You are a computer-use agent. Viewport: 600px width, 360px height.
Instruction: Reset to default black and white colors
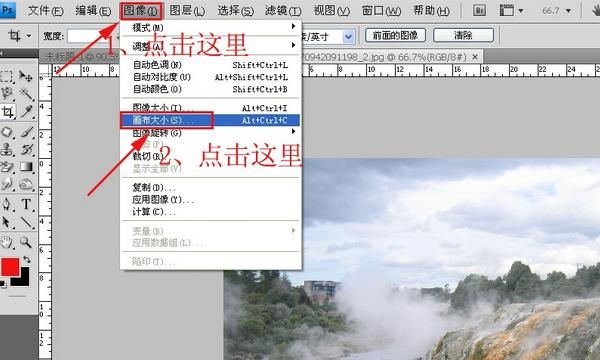(3, 284)
